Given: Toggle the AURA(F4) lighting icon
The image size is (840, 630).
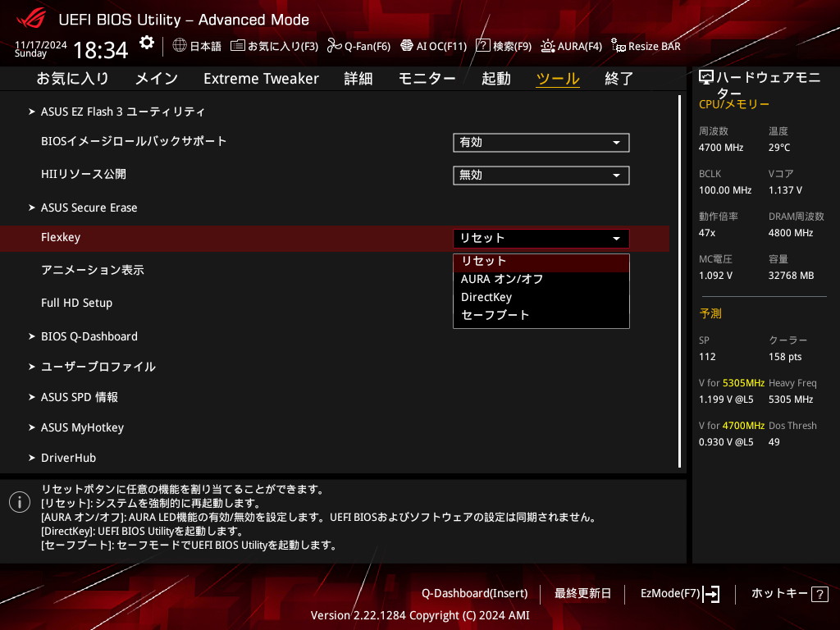Looking at the screenshot, I should point(547,46).
